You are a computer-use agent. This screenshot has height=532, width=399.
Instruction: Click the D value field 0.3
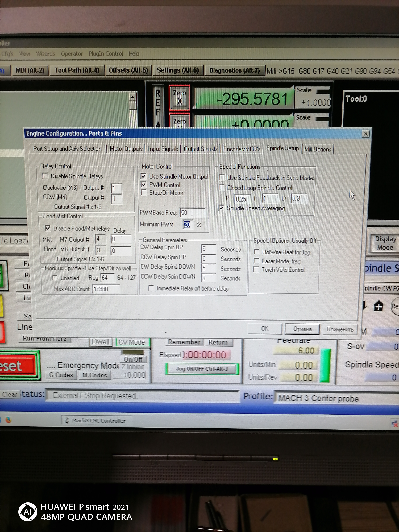click(299, 198)
